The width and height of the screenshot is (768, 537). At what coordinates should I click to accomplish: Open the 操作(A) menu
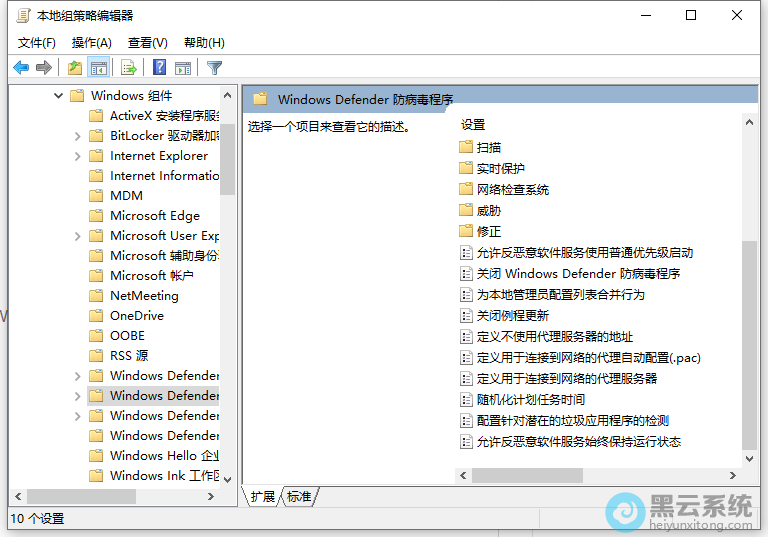coord(91,43)
